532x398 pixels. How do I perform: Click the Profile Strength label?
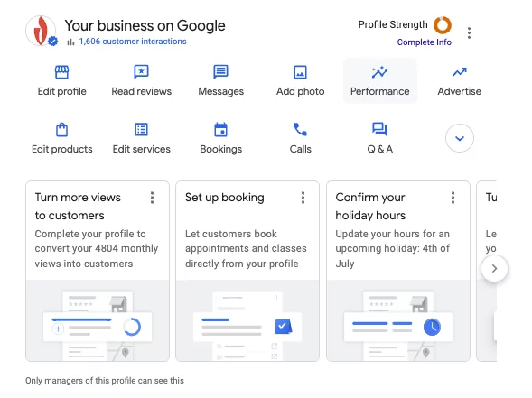coord(393,24)
